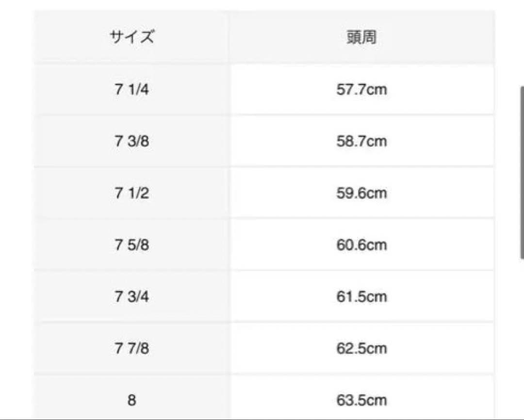Select the 7 5/8 size cell
This screenshot has height=420, width=524.
[132, 245]
